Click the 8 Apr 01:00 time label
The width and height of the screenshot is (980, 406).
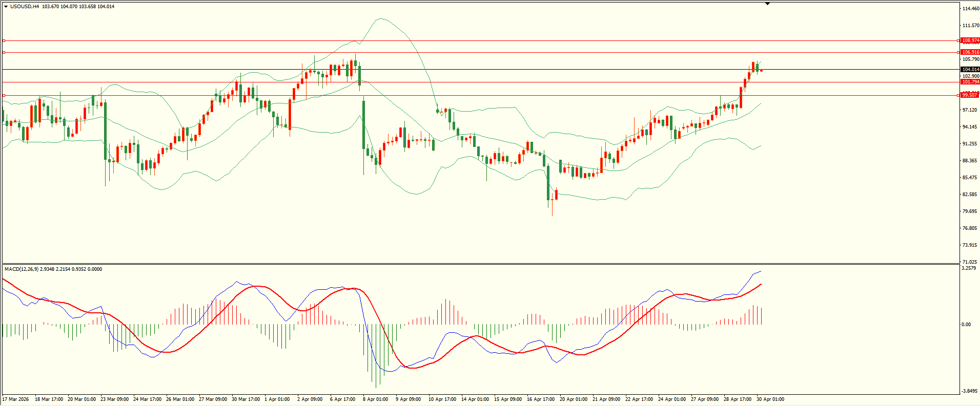pyautogui.click(x=375, y=399)
